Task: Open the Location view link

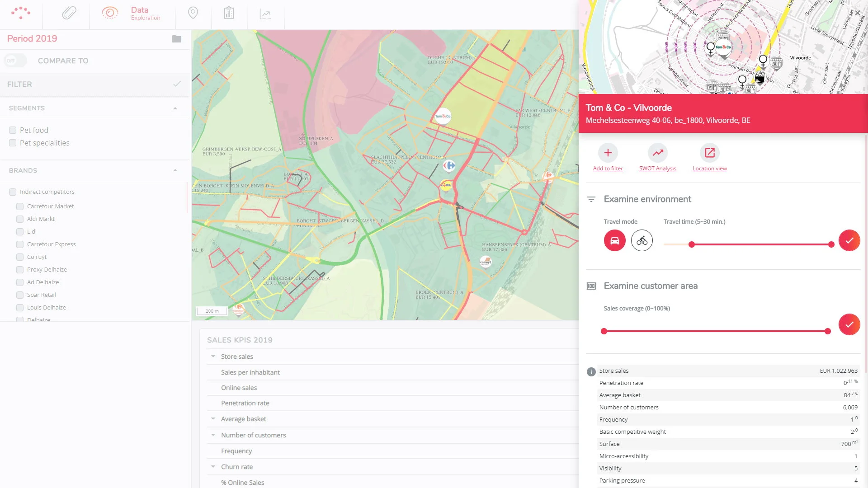Action: coord(710,169)
